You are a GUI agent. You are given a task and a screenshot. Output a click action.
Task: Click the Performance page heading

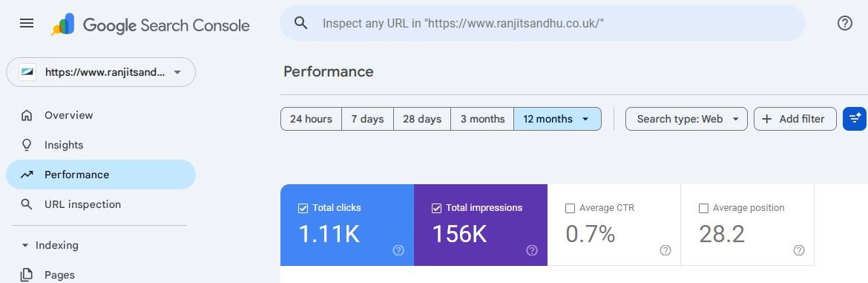pos(328,71)
